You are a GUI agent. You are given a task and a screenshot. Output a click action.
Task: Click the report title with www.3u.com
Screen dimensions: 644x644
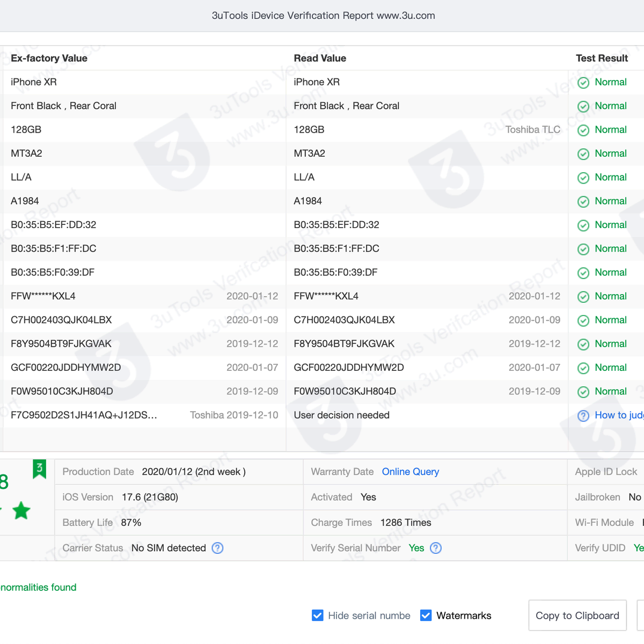(x=324, y=16)
